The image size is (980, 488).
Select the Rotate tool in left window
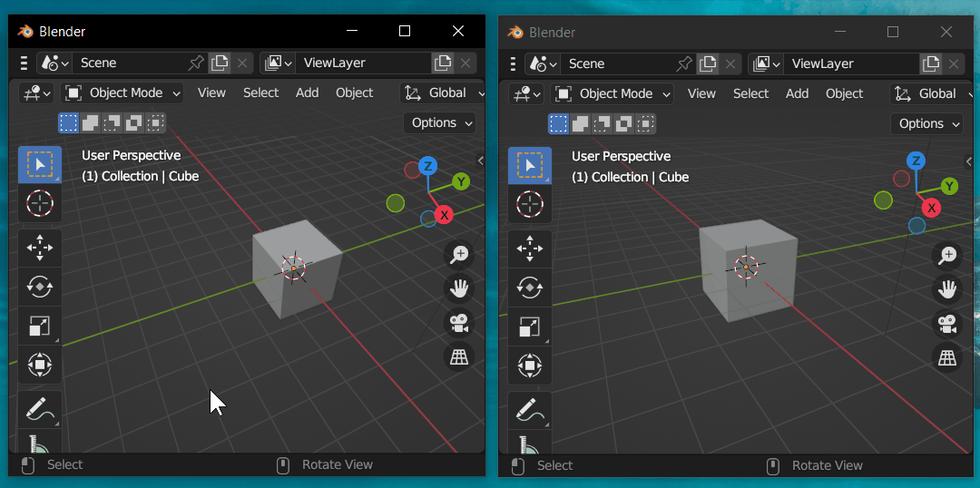[x=40, y=287]
